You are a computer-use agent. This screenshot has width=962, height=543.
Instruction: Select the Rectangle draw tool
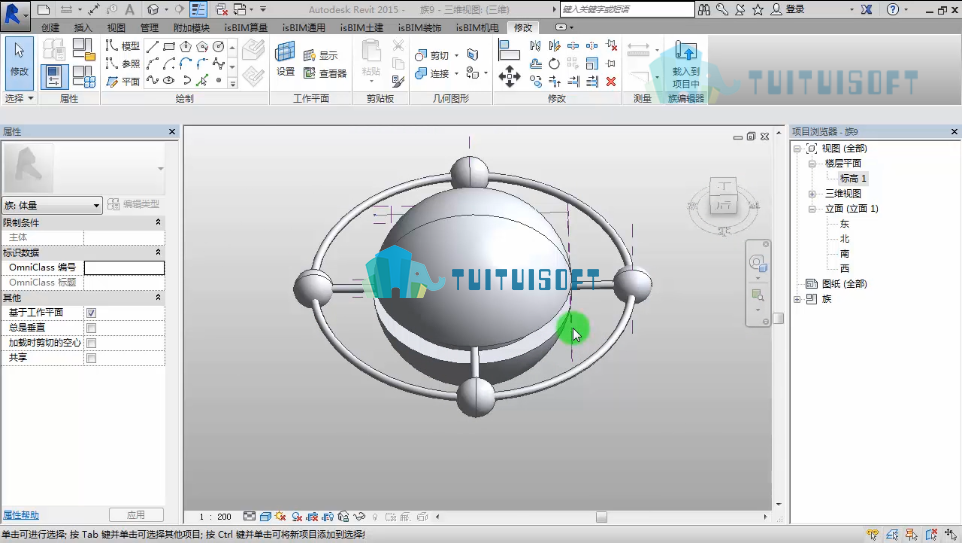click(169, 47)
